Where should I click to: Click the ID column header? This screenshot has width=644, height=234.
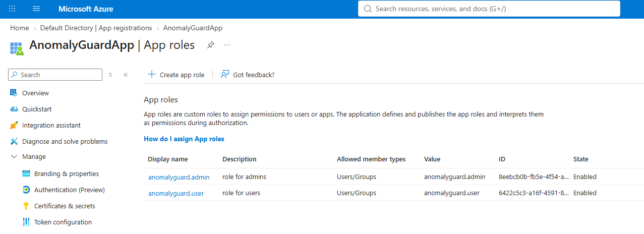tap(502, 159)
